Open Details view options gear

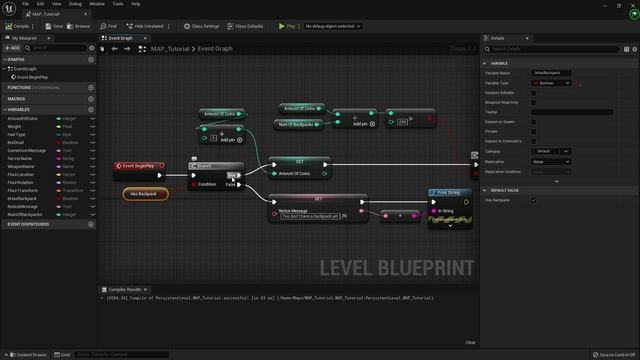point(635,49)
